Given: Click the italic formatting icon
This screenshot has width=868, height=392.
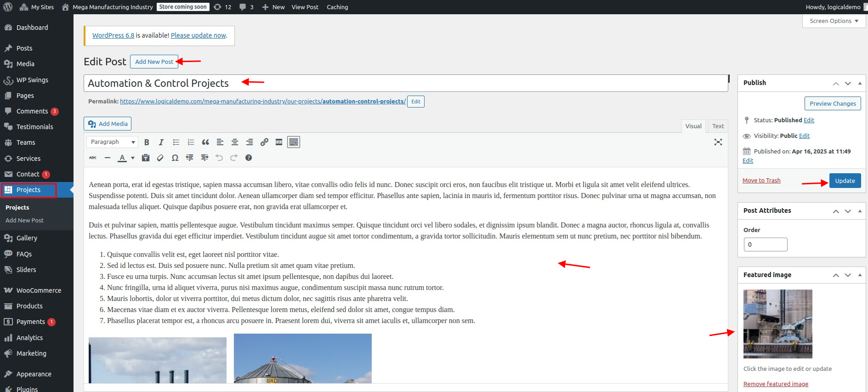Looking at the screenshot, I should (x=161, y=142).
